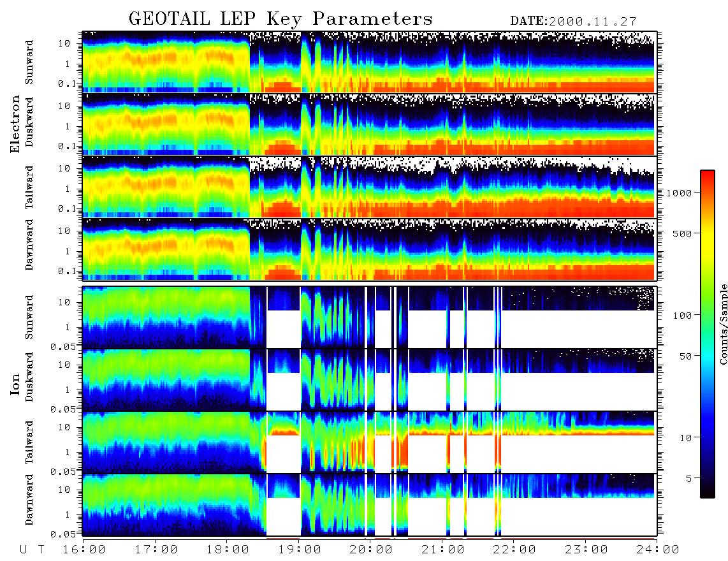728x561 pixels.
Task: Click the "1000" colorbar tick label
Action: coord(680,193)
